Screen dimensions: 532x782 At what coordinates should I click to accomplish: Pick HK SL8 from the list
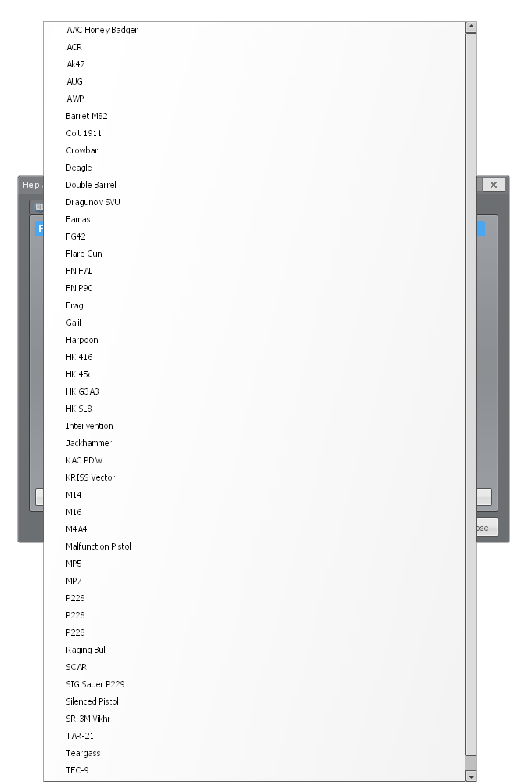pos(254,409)
